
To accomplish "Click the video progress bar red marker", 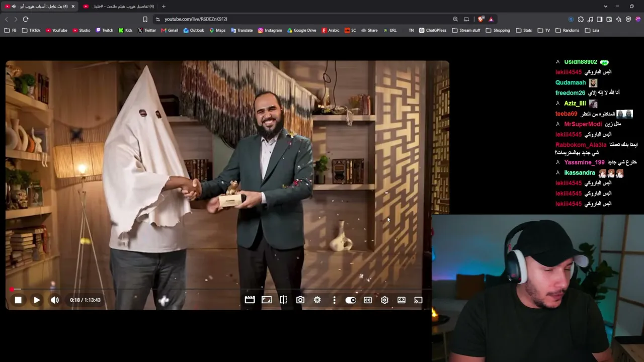I will click(x=12, y=290).
